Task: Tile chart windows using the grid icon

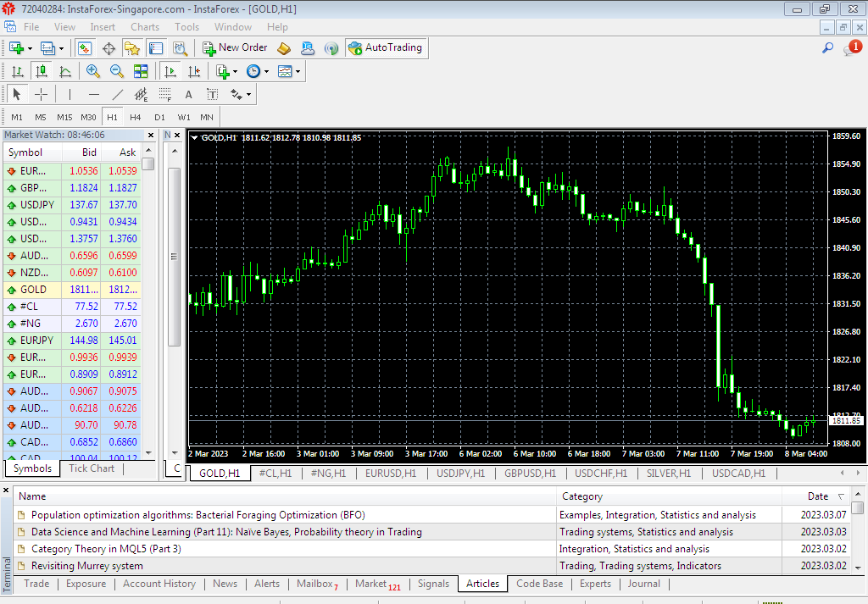Action: (141, 71)
